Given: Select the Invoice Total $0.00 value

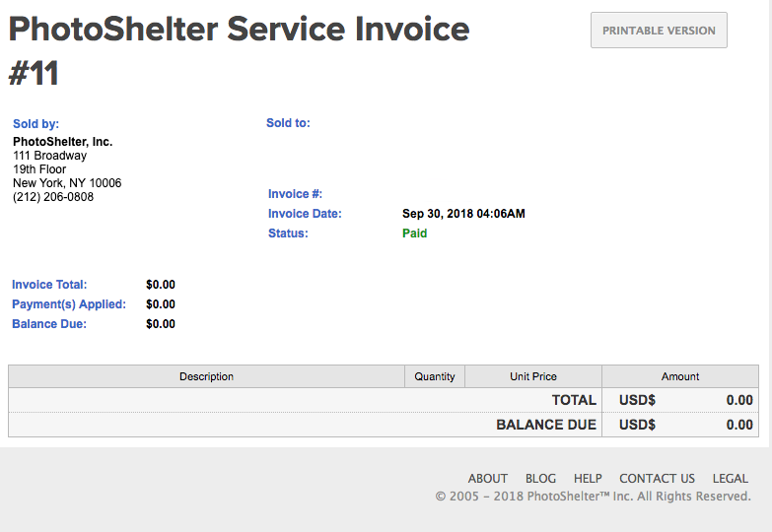Looking at the screenshot, I should pos(161,285).
